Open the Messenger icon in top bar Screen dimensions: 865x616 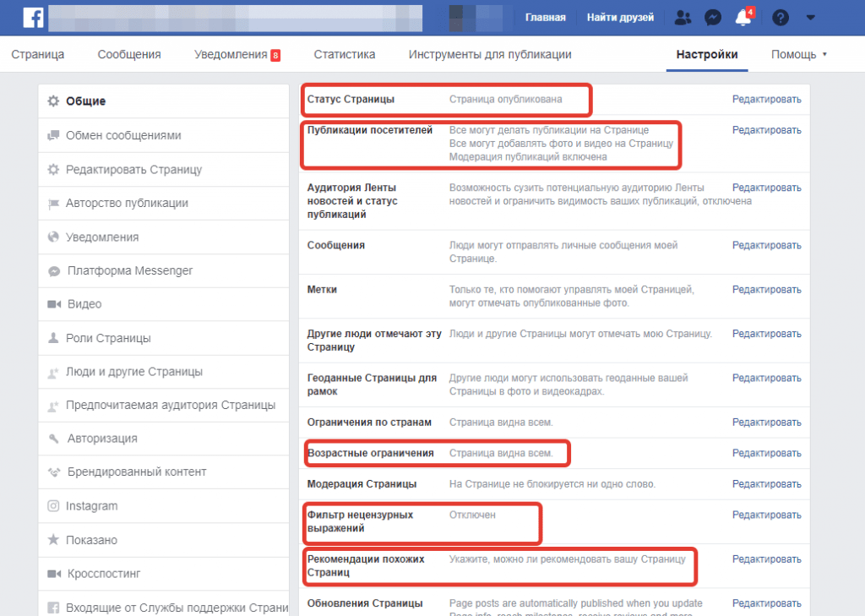713,18
